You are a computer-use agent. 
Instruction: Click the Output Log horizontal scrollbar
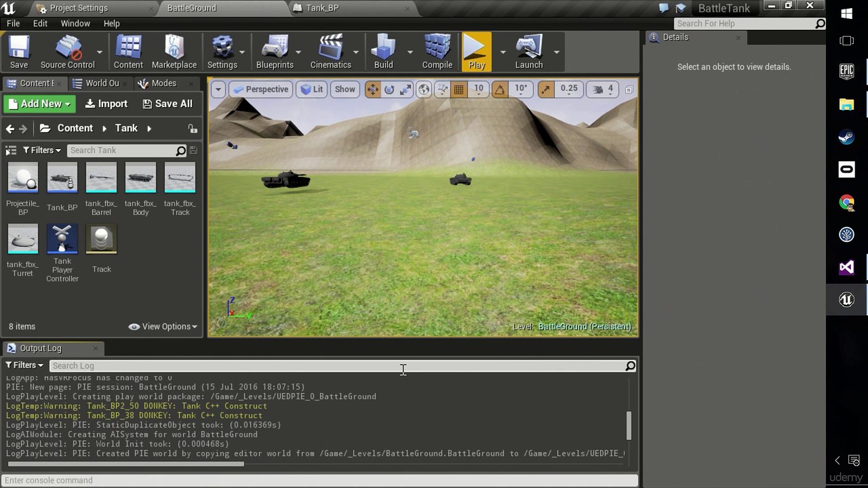click(125, 464)
